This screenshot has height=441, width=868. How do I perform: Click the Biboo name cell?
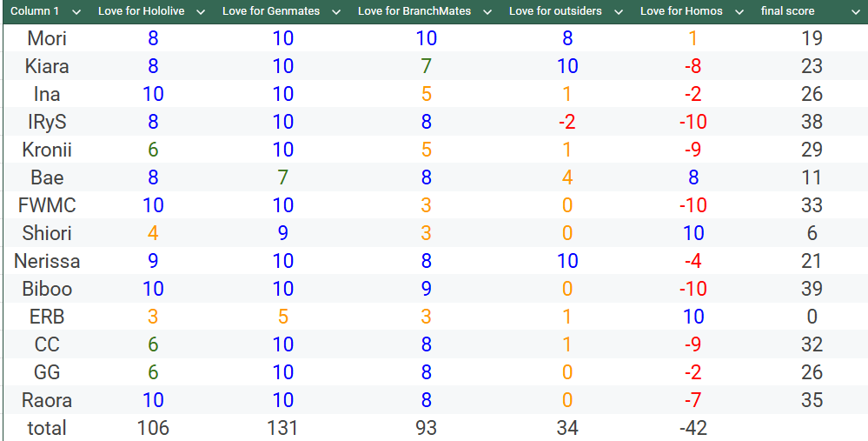coord(47,289)
